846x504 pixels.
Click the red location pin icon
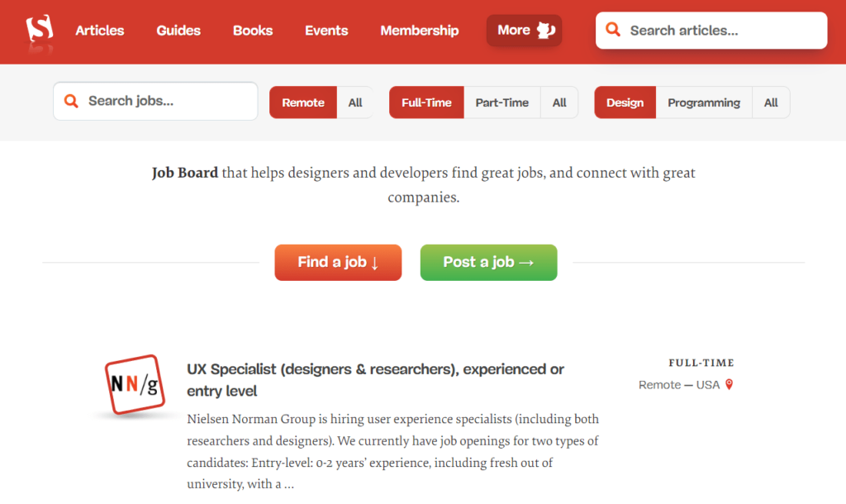point(729,384)
